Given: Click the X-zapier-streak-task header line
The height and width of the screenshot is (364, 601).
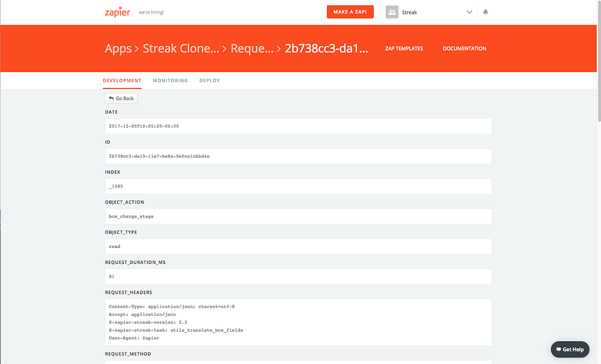Looking at the screenshot, I should (176, 331).
